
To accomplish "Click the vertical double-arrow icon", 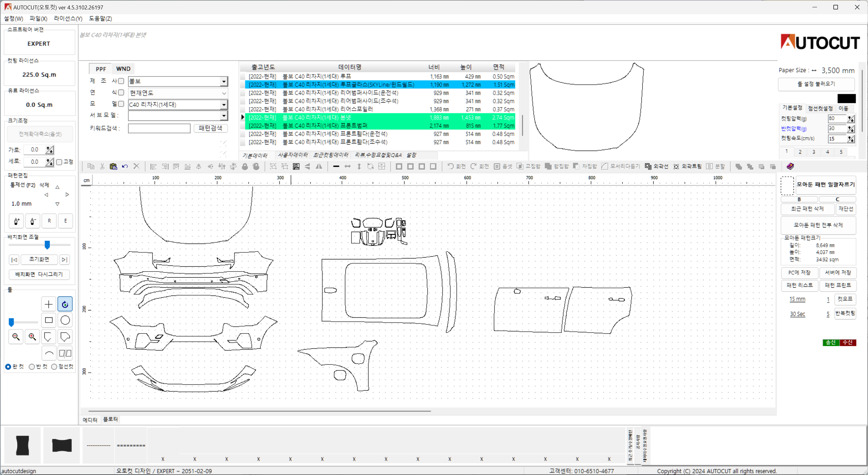I will click(359, 166).
